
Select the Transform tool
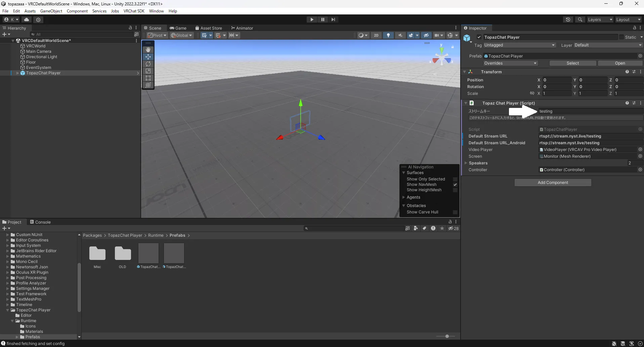click(148, 85)
